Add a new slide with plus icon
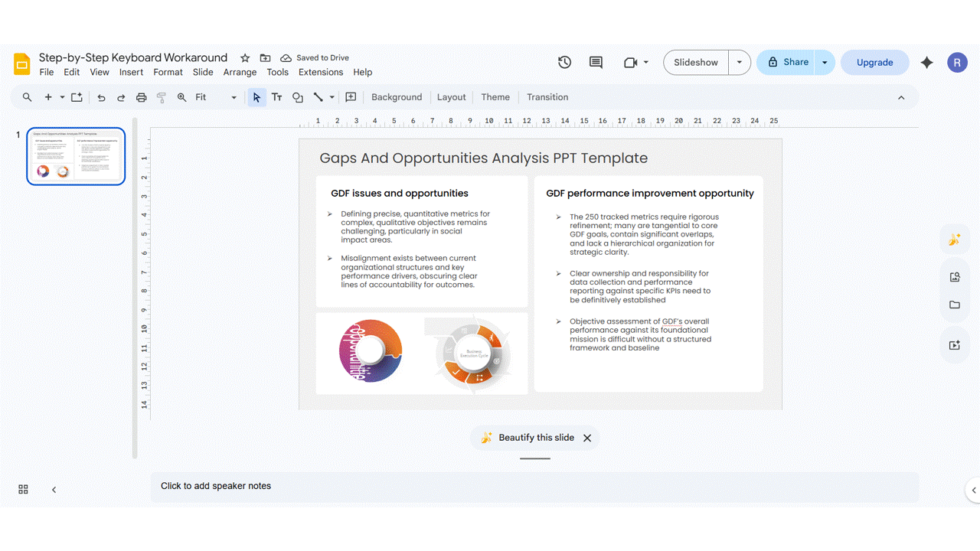 48,97
